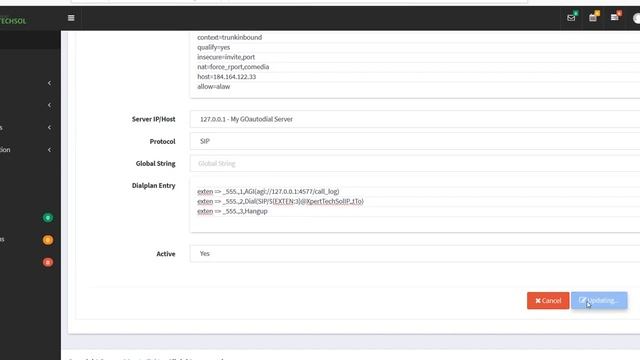
Task: Click the context=trunkinbound line
Action: click(229, 37)
